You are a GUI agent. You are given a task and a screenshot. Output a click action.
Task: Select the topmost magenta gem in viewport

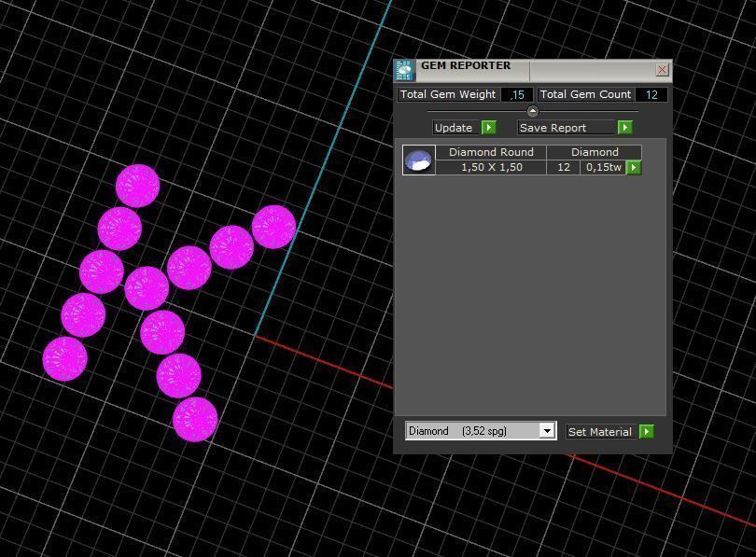(x=138, y=186)
